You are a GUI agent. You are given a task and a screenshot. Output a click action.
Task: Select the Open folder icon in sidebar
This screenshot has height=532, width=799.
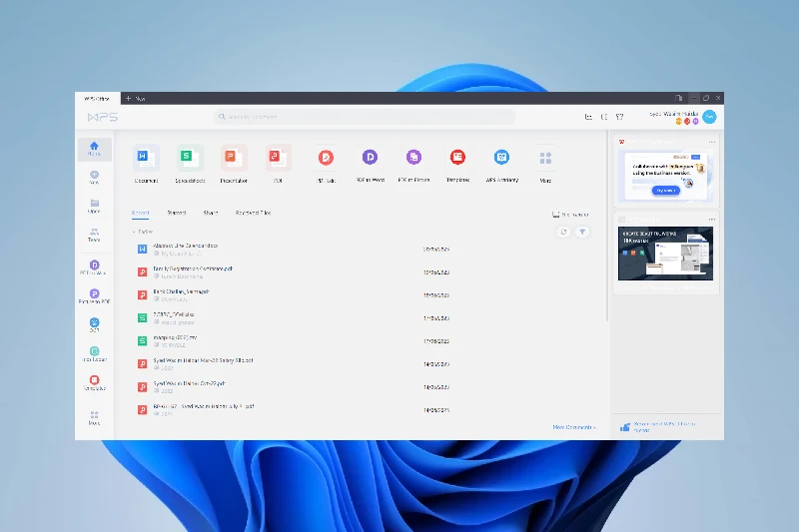point(94,204)
